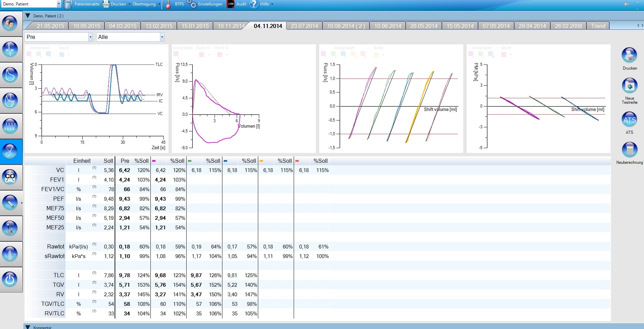Toggle blue Akzeptabel trial in PM shift-volume chart
Screen dimensions: 644x329
[x=491, y=54]
